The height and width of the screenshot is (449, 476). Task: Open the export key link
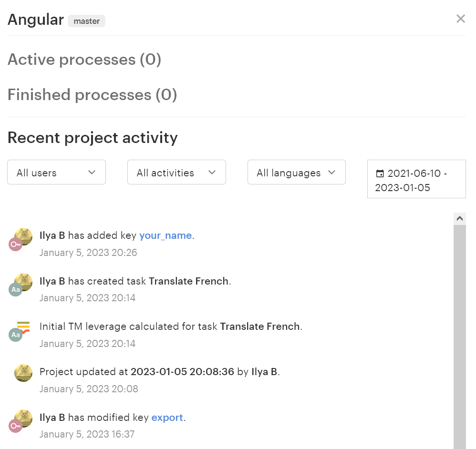pos(167,418)
